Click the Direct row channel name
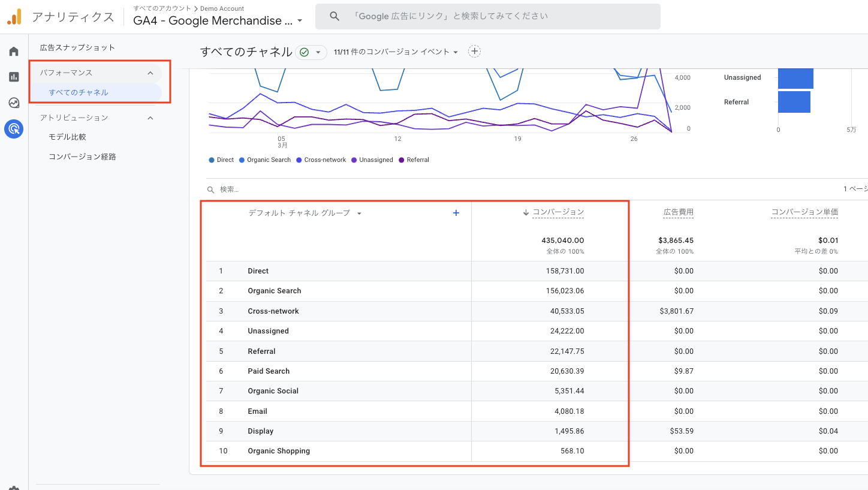This screenshot has width=868, height=490. click(x=258, y=271)
